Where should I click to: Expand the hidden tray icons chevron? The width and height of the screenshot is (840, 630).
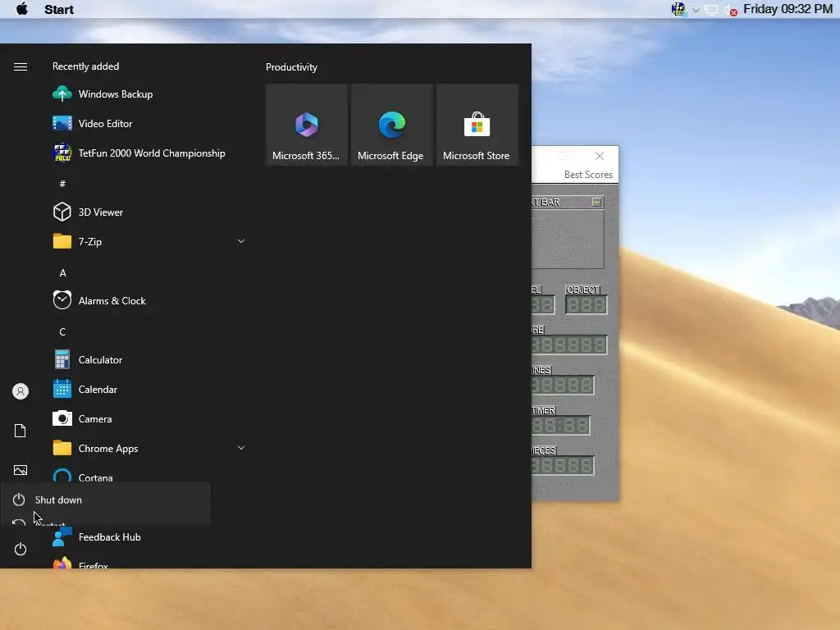(x=696, y=10)
